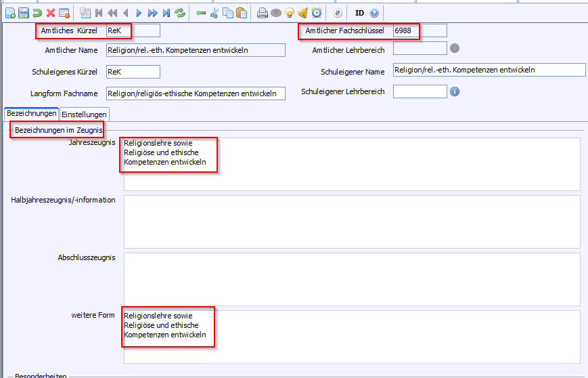Click the printer icon
Screen dimensions: 588x378
click(x=263, y=13)
